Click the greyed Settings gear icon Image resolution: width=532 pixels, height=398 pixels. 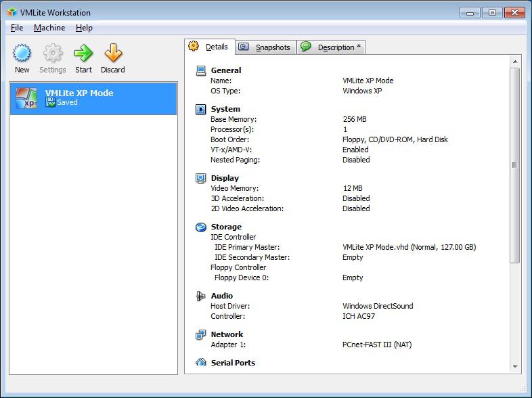pos(53,53)
